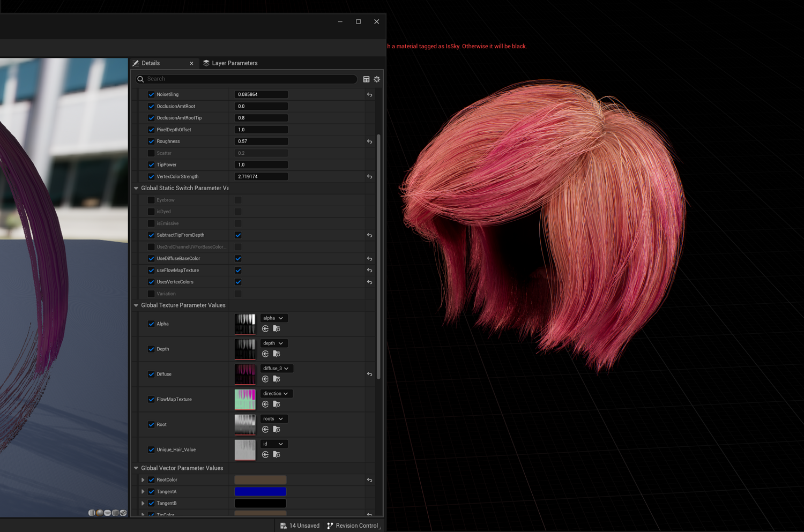Viewport: 804px width, 532px height.
Task: Browse to Unique_Hair_Value texture asset
Action: (x=277, y=455)
